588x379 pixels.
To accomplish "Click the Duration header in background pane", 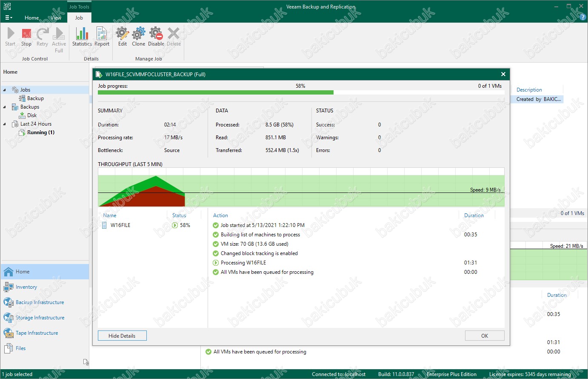I will tap(557, 295).
